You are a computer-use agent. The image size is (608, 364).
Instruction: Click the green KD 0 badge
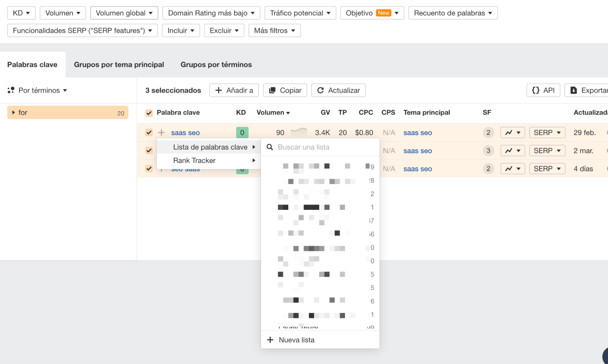(x=242, y=133)
